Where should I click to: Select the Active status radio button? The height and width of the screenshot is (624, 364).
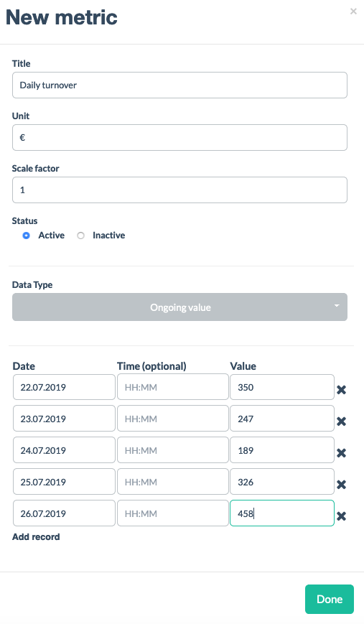tap(27, 236)
